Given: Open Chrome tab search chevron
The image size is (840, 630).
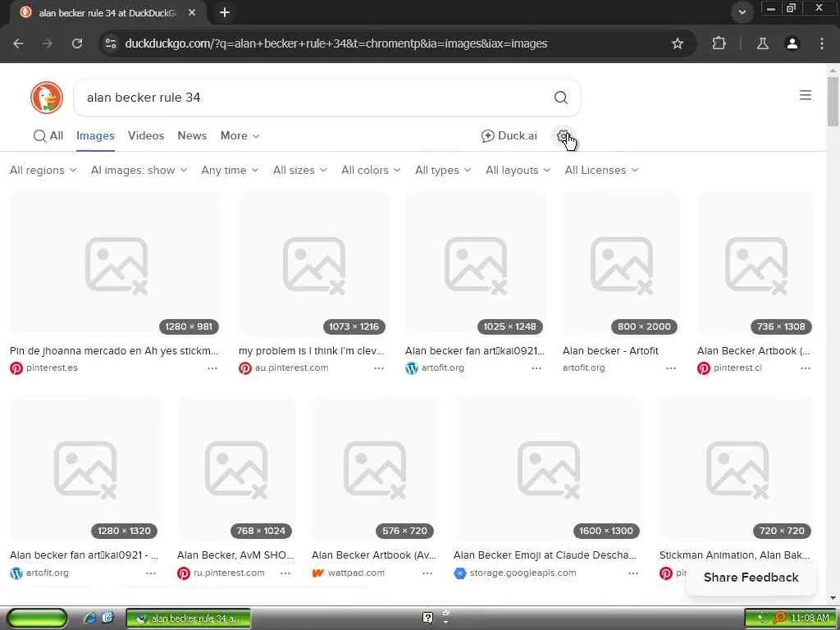Looking at the screenshot, I should 742,11.
